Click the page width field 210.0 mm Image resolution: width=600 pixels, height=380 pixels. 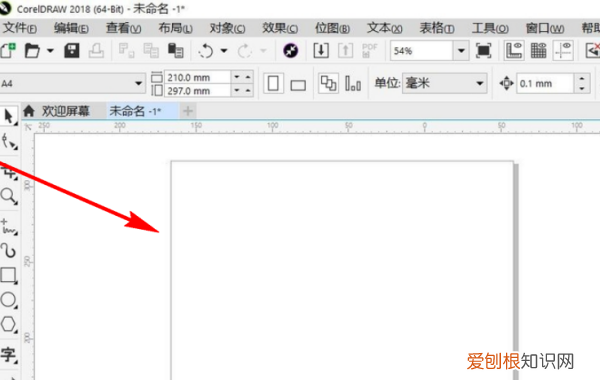point(197,77)
